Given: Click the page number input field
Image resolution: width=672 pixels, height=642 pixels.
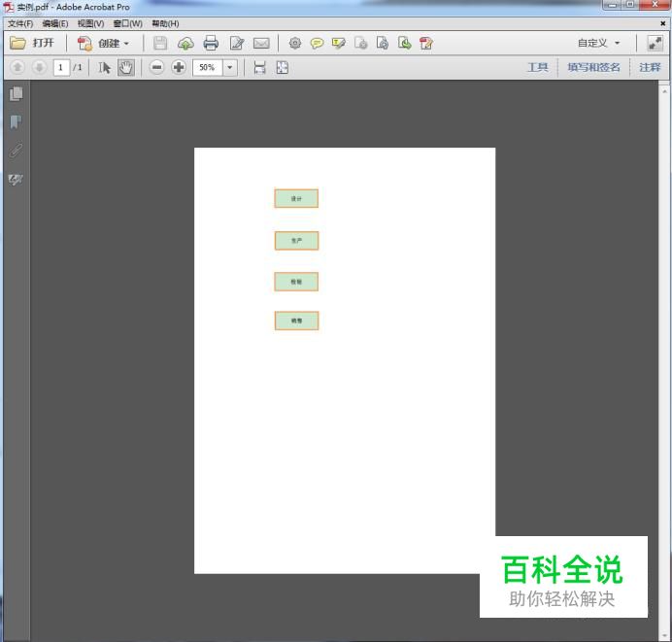Looking at the screenshot, I should (x=61, y=67).
